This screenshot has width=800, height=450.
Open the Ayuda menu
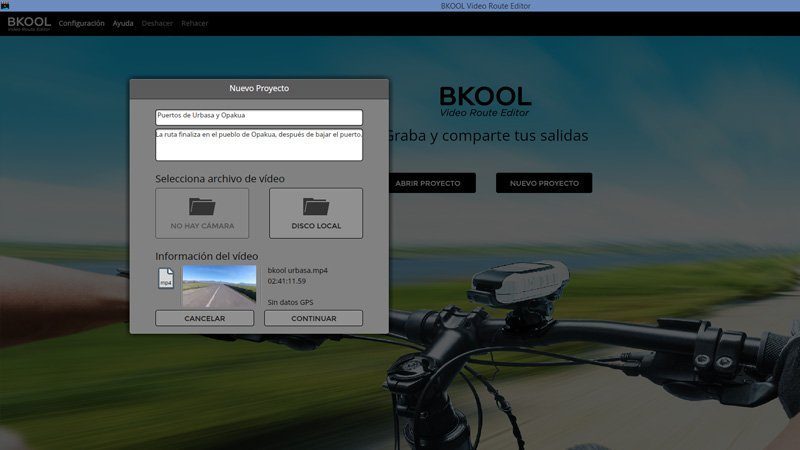[x=123, y=23]
